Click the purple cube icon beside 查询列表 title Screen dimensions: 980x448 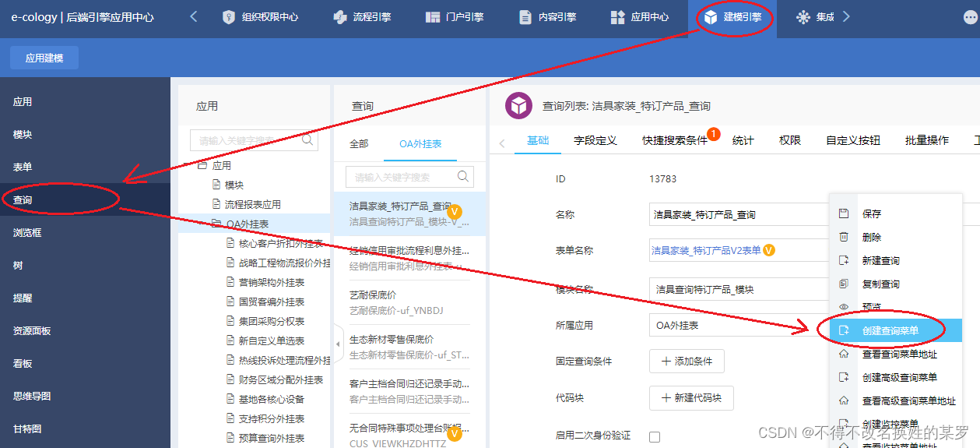click(518, 105)
